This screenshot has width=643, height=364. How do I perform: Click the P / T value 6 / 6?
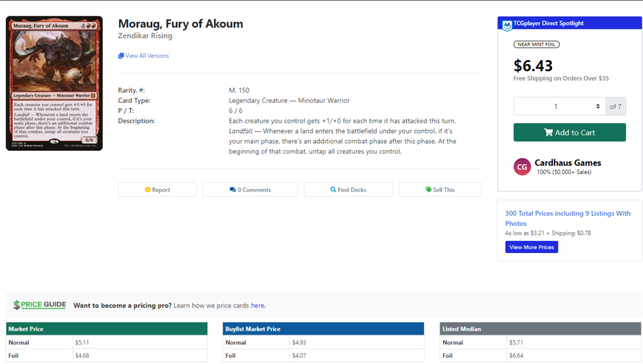[x=236, y=110]
